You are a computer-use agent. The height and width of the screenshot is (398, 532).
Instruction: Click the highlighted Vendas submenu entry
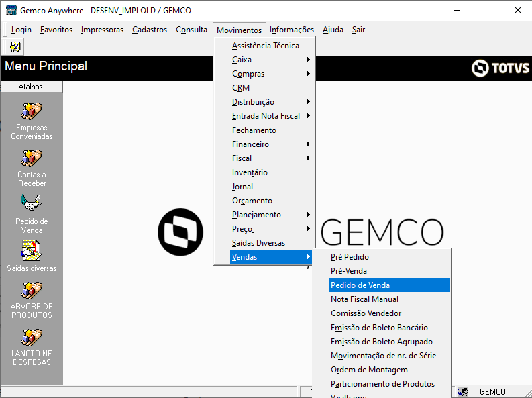point(271,257)
